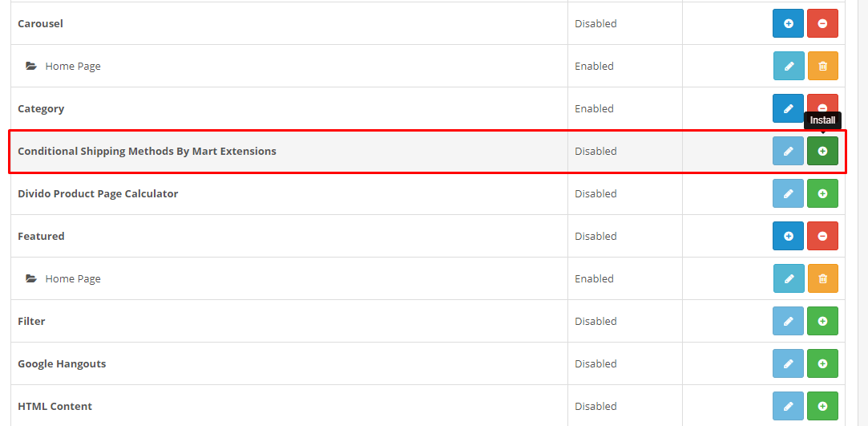Install the Filter module
Image resolution: width=868 pixels, height=426 pixels.
(x=822, y=321)
